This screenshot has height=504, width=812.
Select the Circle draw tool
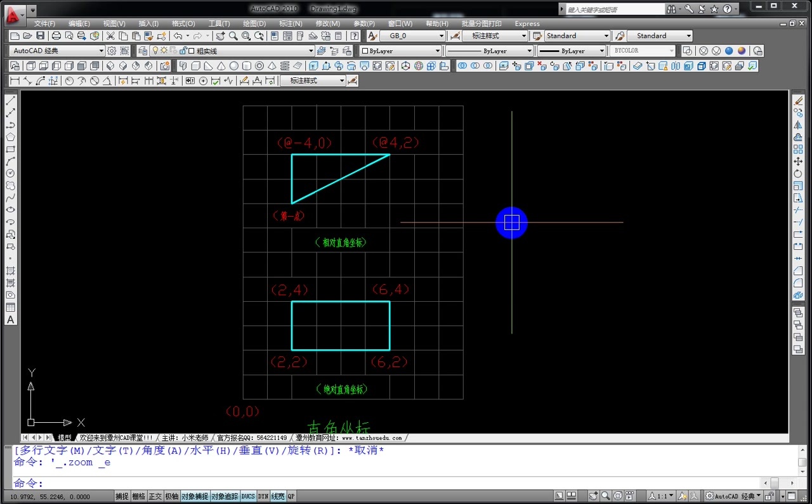pyautogui.click(x=10, y=173)
